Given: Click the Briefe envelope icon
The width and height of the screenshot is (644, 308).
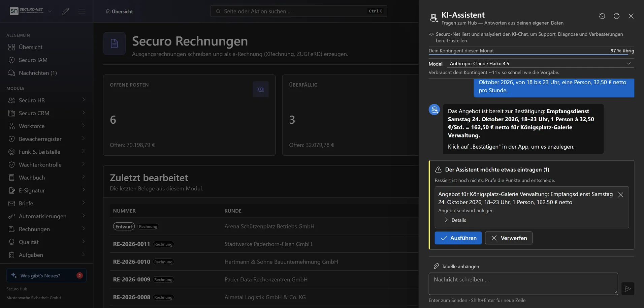Looking at the screenshot, I should click(x=12, y=204).
